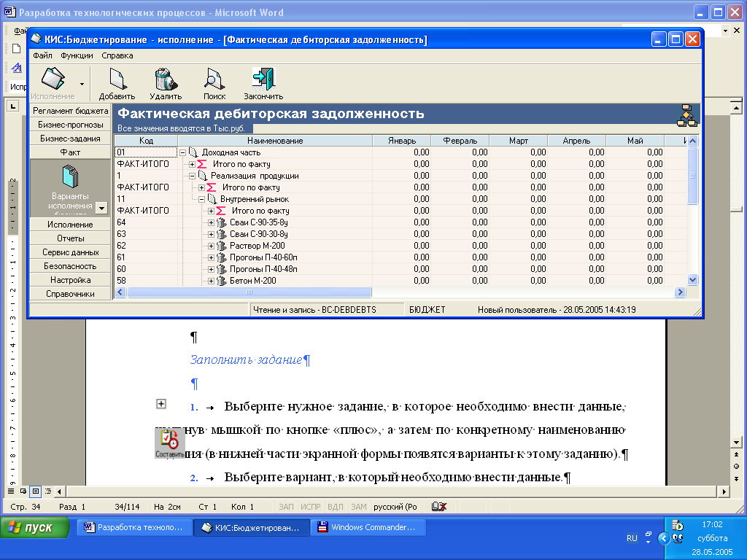Screen dimensions: 747x560
Task: Click the folder icon of Доходная часть
Action: (x=193, y=152)
